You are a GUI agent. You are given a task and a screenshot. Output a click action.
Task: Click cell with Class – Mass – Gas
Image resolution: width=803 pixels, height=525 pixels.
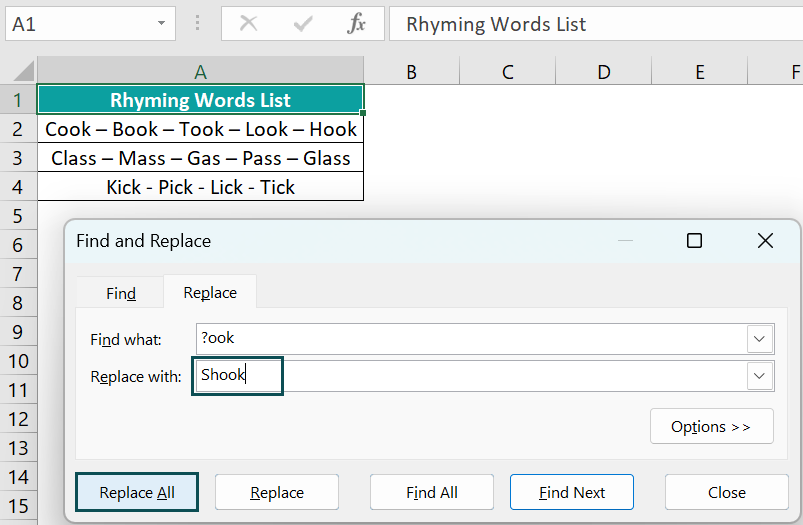point(200,158)
